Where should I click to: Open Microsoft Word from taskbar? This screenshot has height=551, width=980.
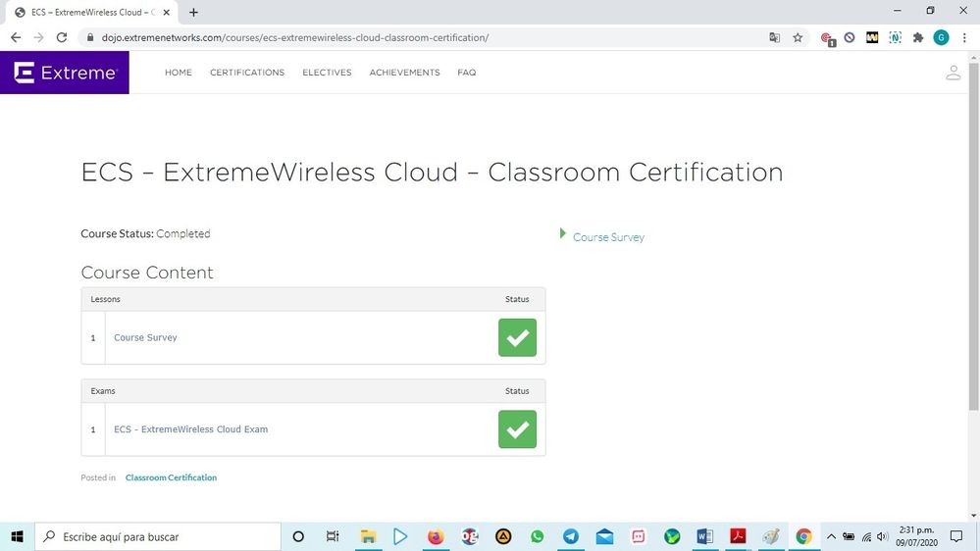coord(705,536)
